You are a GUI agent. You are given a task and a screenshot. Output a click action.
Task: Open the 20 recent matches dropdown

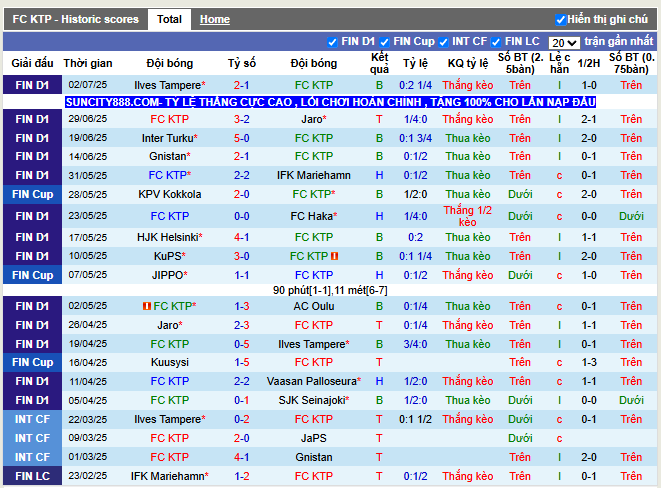pos(564,43)
